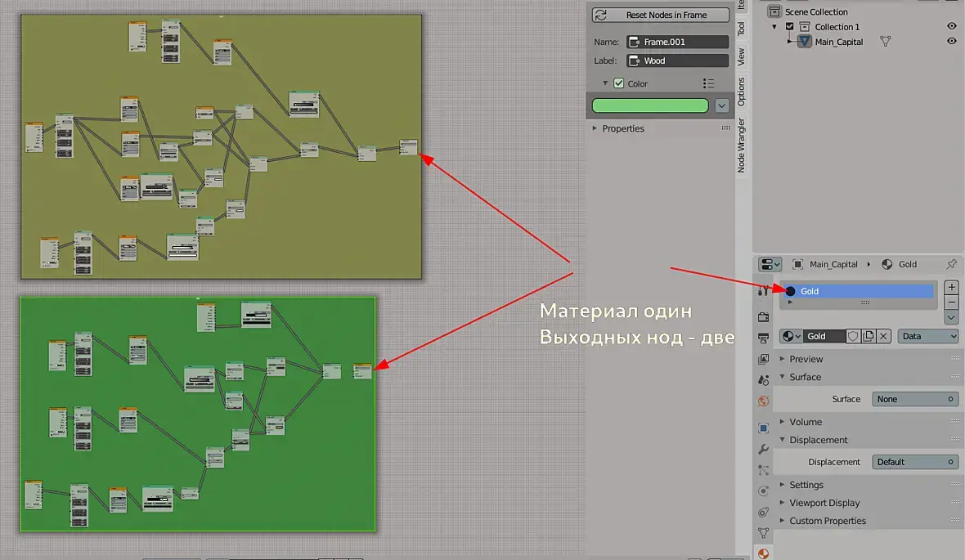Image resolution: width=965 pixels, height=560 pixels.
Task: Click Reset Nodes in Frame button
Action: pos(660,15)
